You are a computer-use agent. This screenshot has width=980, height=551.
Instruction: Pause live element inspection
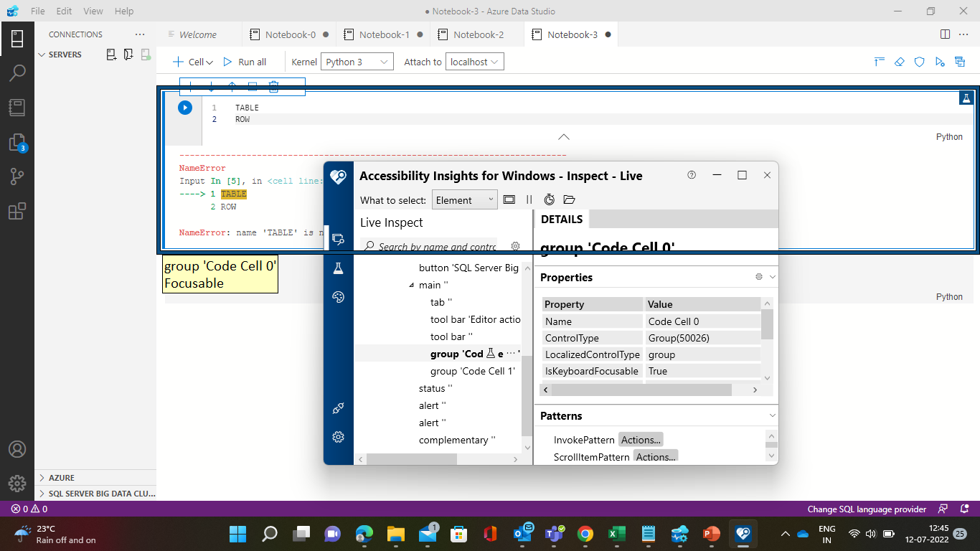[529, 199]
